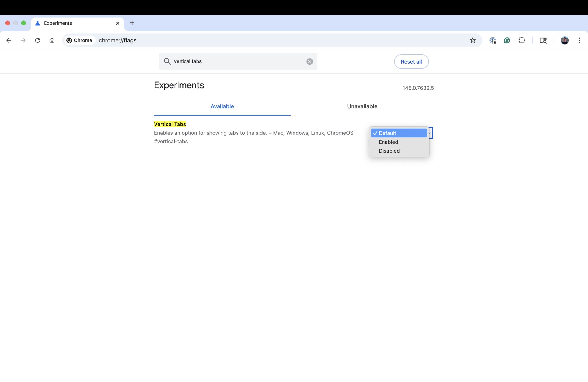588x382 pixels.
Task: Open the Extensions puzzle icon
Action: click(x=522, y=40)
